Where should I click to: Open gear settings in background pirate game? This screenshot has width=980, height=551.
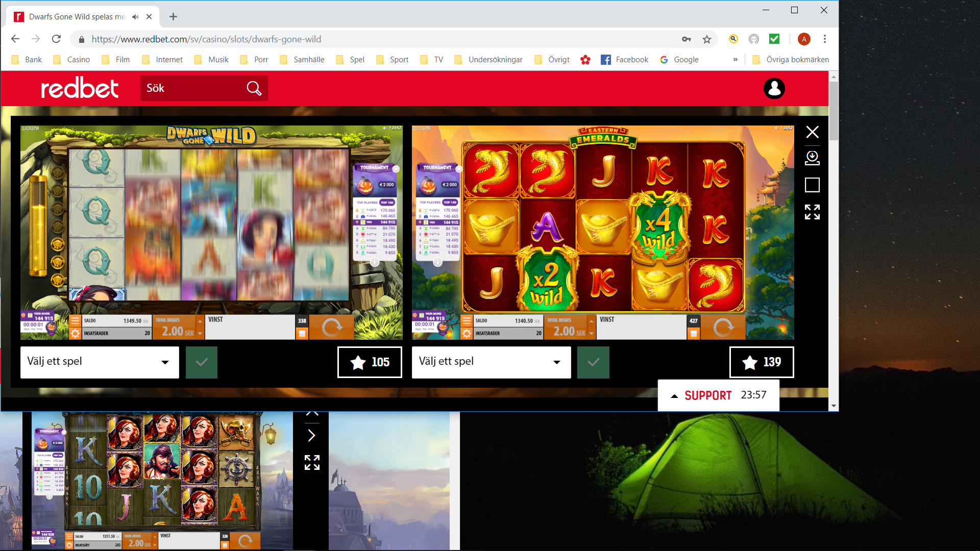pos(69,545)
